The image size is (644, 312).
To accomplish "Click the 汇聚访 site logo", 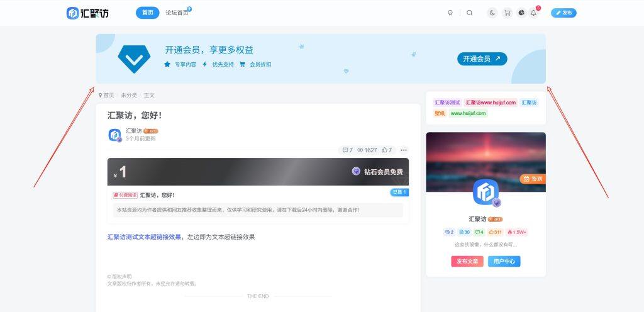I will pos(88,13).
